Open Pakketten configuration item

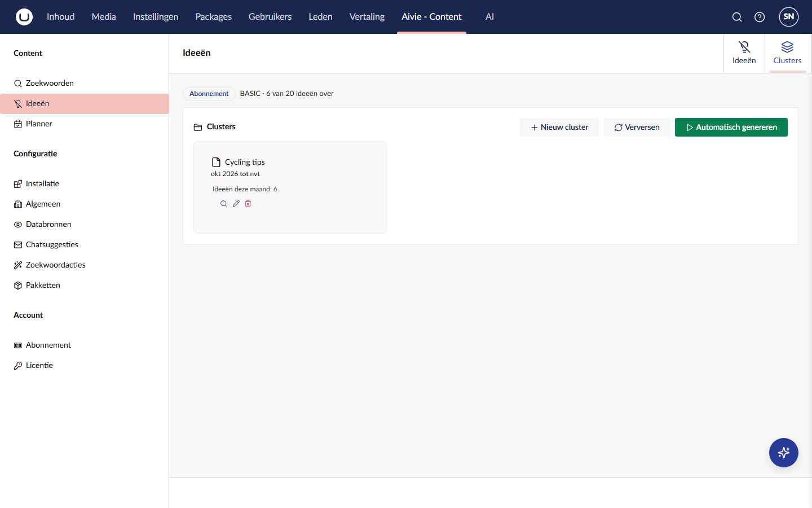pyautogui.click(x=85, y=286)
